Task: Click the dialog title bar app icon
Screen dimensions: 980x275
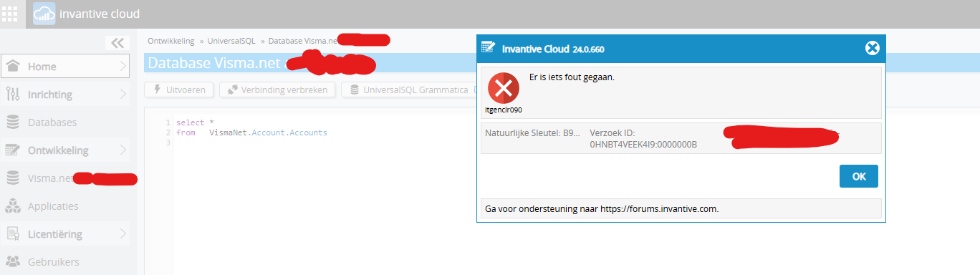Action: click(x=489, y=48)
